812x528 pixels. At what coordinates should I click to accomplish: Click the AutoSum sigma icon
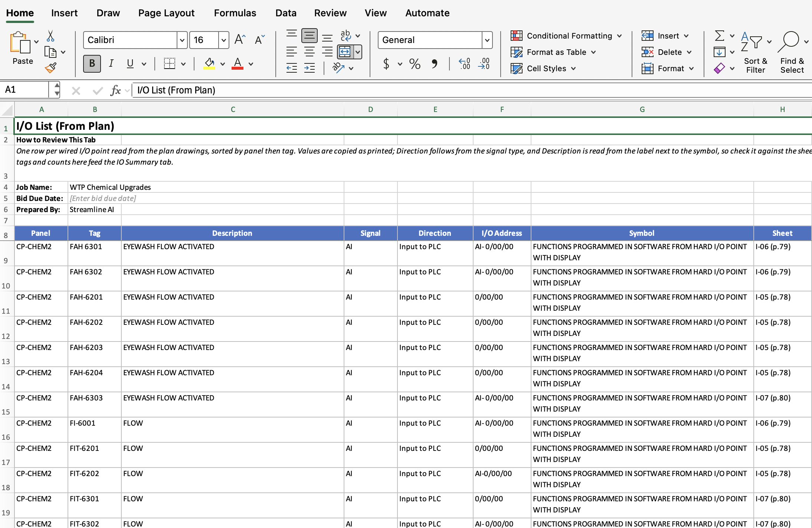tap(719, 36)
